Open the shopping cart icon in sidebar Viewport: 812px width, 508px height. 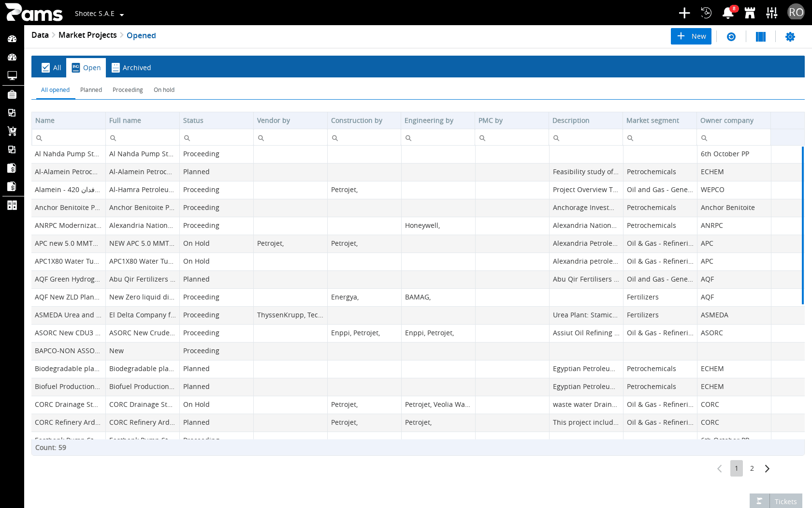(x=12, y=131)
